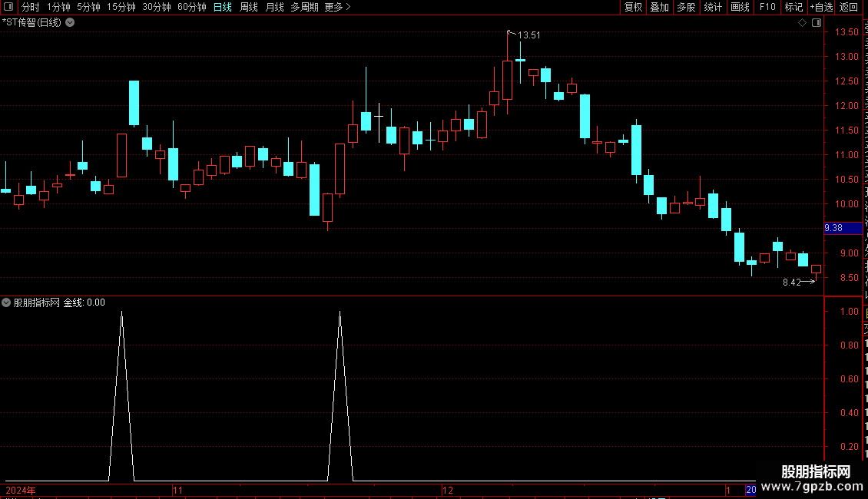
Task: Click the *ST传智(日线) title text
Action: [x=31, y=22]
